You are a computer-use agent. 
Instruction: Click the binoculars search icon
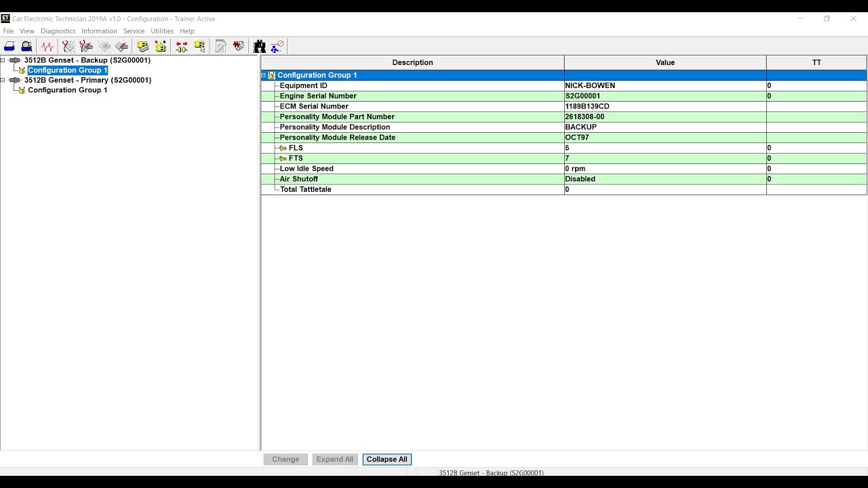point(260,47)
